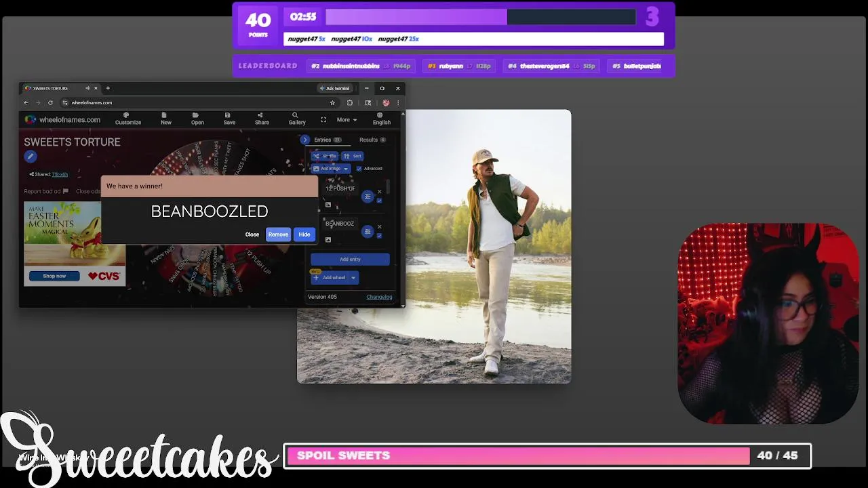This screenshot has height=488, width=868.
Task: Bookmark this page star icon
Action: pyautogui.click(x=332, y=103)
